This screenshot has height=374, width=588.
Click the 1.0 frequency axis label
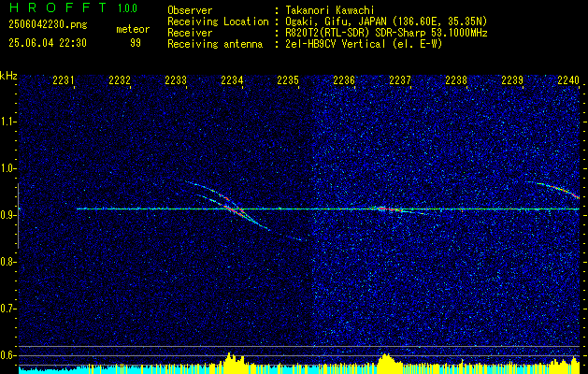click(8, 168)
